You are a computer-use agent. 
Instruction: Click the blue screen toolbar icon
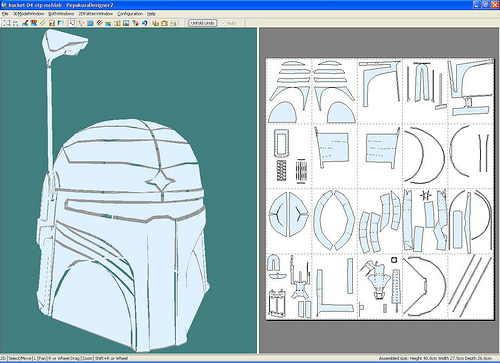[90, 23]
